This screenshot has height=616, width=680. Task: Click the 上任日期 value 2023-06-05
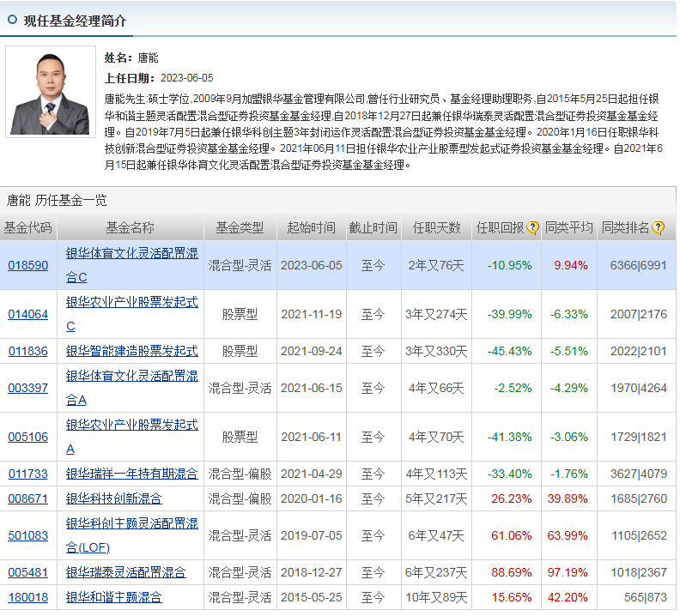click(x=187, y=78)
